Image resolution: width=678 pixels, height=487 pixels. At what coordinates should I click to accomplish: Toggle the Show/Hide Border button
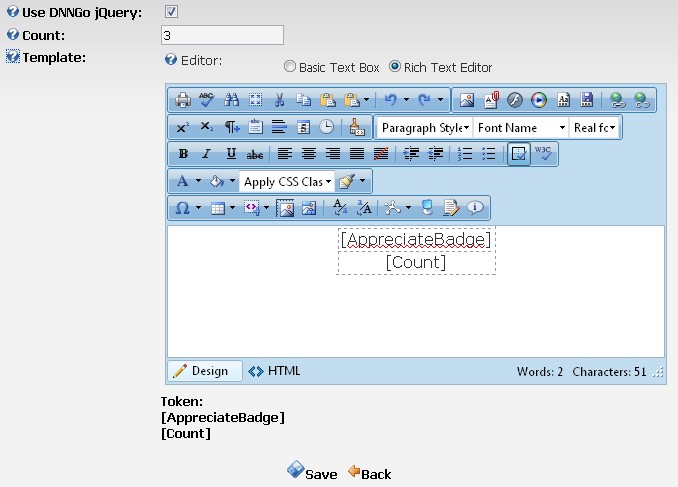(x=518, y=154)
